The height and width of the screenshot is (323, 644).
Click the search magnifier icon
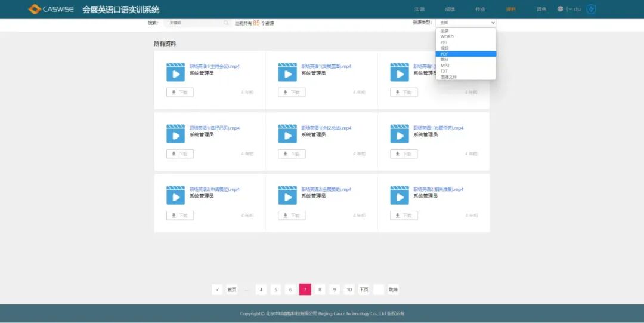tap(226, 23)
